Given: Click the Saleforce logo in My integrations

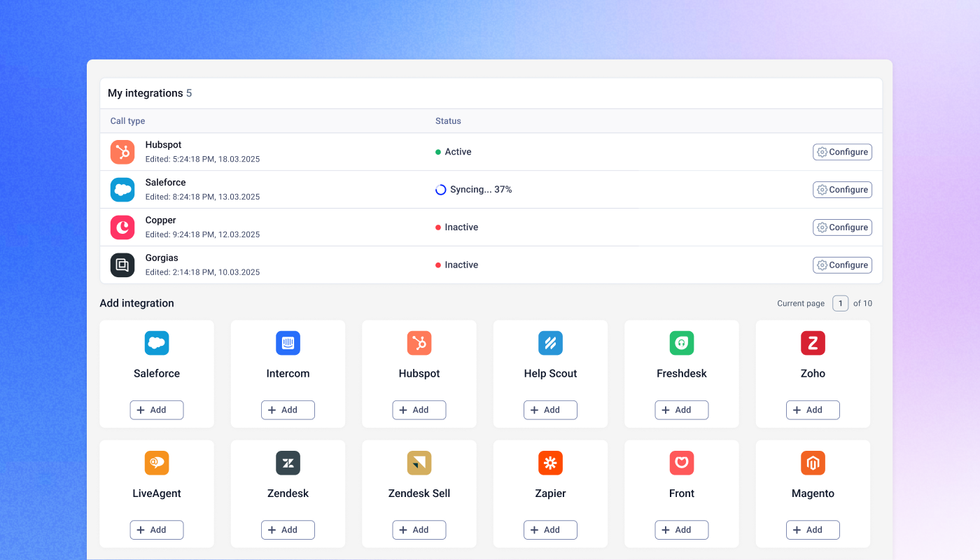Looking at the screenshot, I should [122, 190].
